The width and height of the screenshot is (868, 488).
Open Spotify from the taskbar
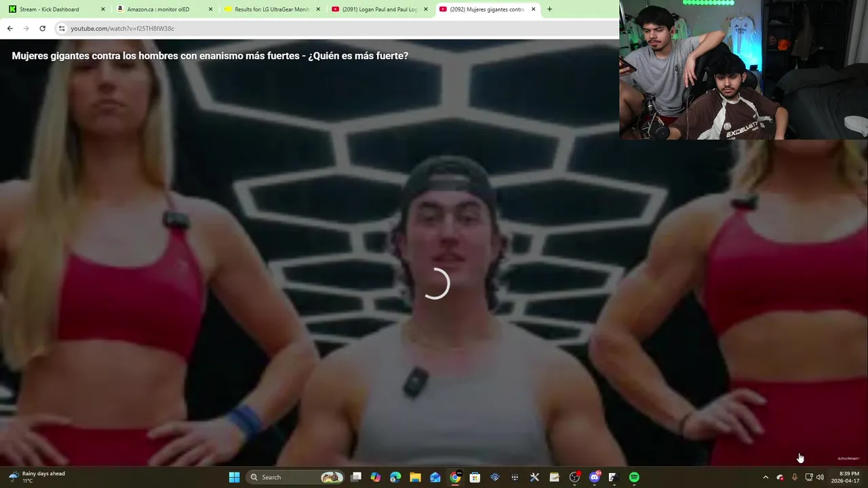[x=634, y=477]
